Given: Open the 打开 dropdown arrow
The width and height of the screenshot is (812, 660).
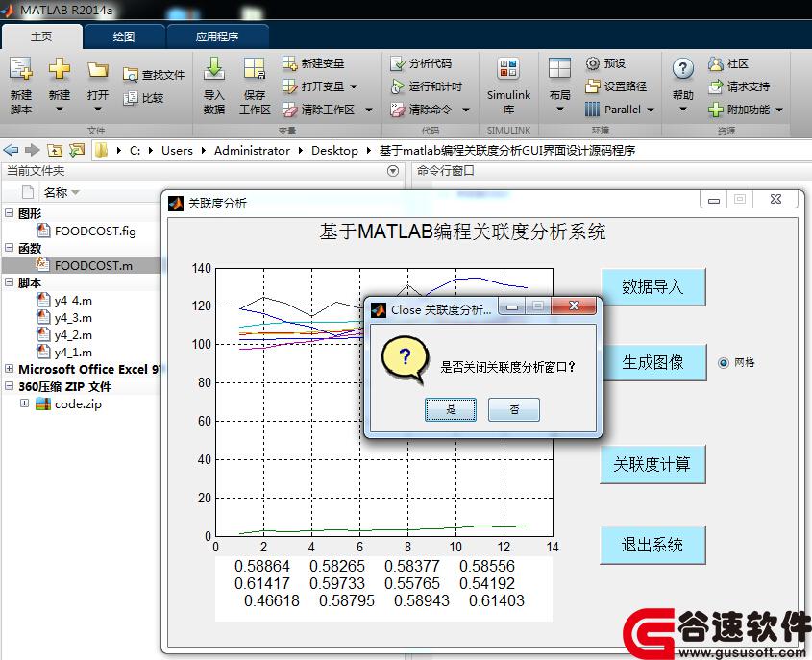Looking at the screenshot, I should tap(97, 110).
